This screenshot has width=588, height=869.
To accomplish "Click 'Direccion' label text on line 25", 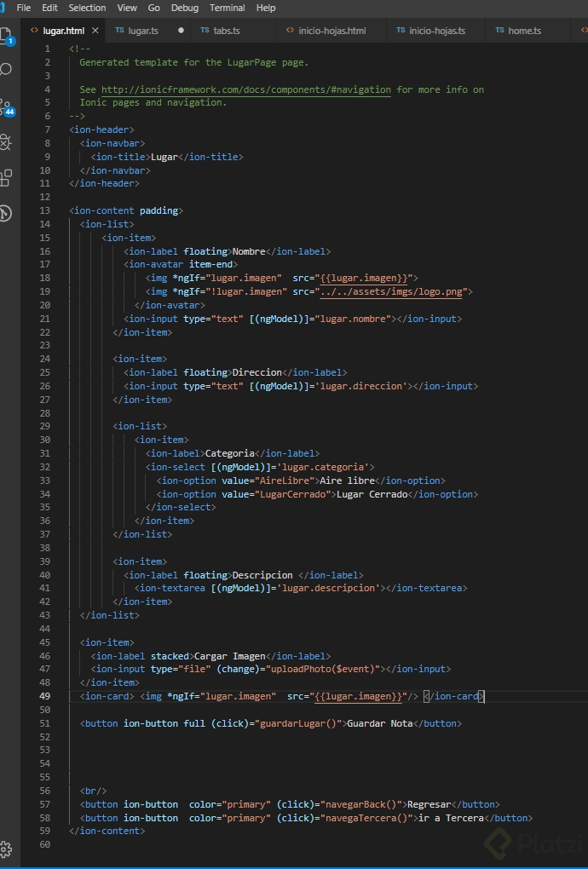I will point(257,372).
